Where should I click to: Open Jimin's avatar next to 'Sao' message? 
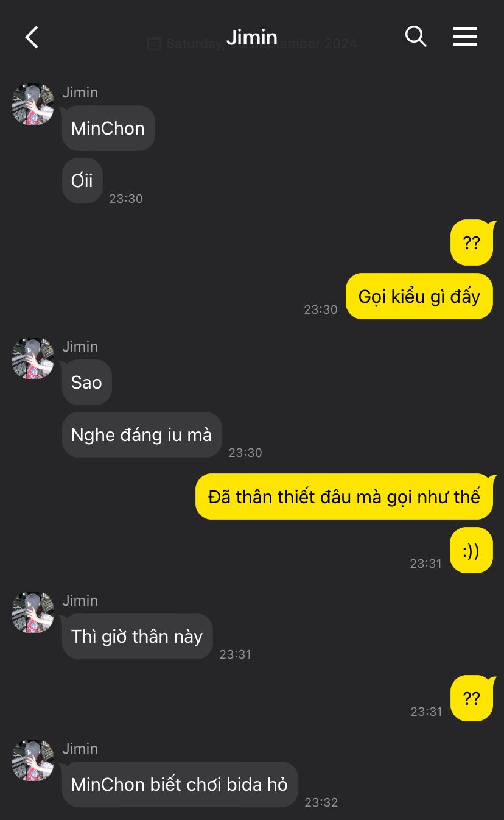pos(33,358)
